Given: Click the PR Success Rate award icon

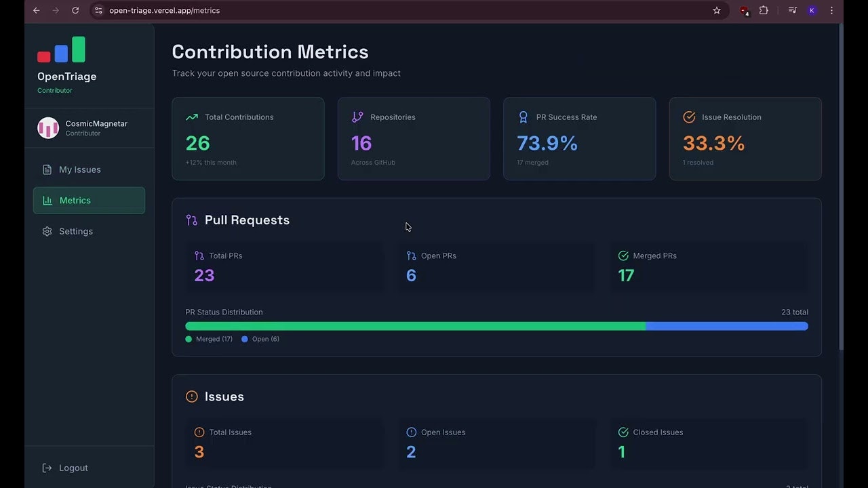Looking at the screenshot, I should (x=523, y=117).
